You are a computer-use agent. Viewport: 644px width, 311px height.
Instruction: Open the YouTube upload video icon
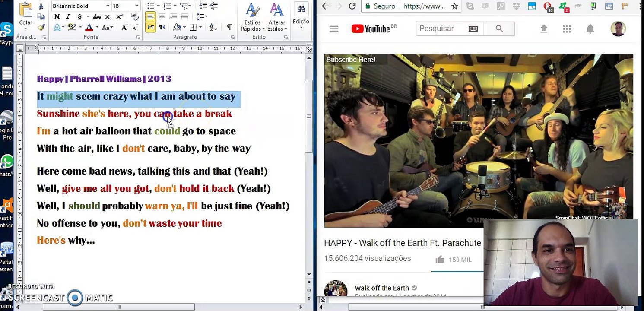544,29
